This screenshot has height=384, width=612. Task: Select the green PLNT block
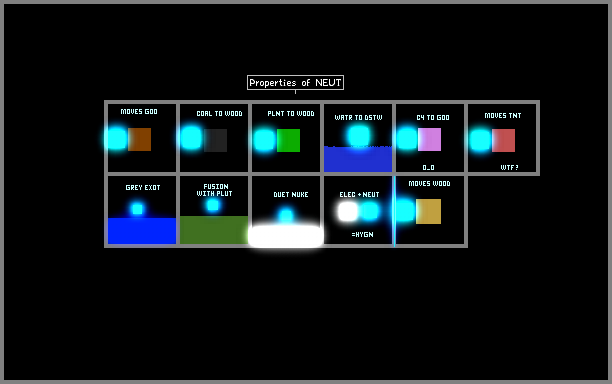288,140
